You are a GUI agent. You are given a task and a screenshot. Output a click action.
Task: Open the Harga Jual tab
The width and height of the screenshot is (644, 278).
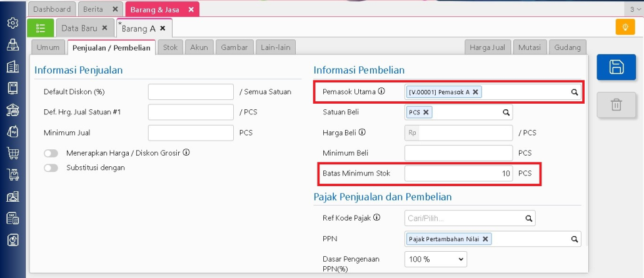click(x=488, y=47)
